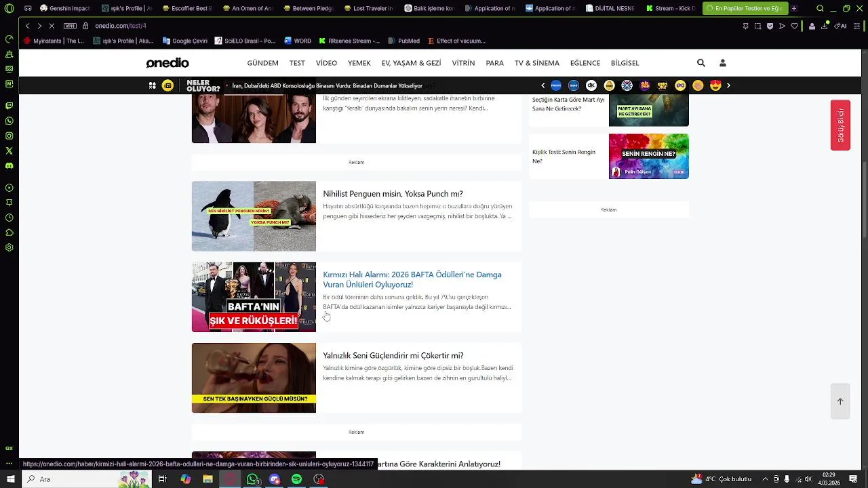Image resolution: width=868 pixels, height=488 pixels.
Task: Switch to the Escoffier Best B tab
Action: click(x=186, y=9)
